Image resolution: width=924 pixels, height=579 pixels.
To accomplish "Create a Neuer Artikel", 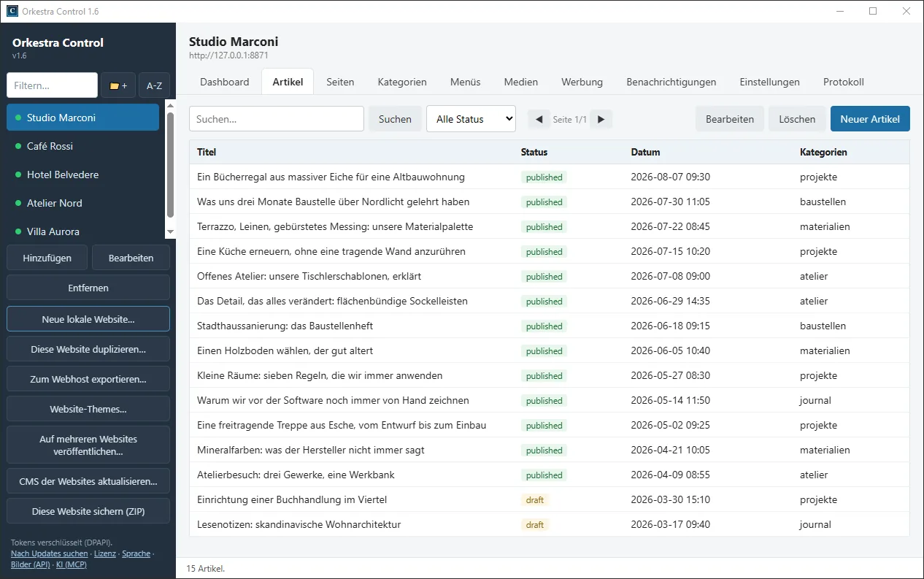I will pos(870,119).
